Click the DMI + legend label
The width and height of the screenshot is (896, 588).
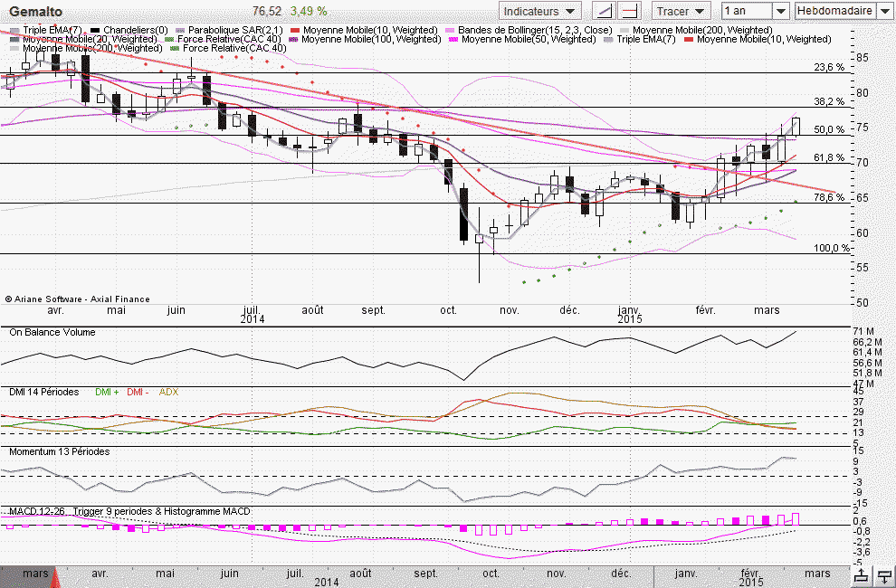tap(107, 392)
